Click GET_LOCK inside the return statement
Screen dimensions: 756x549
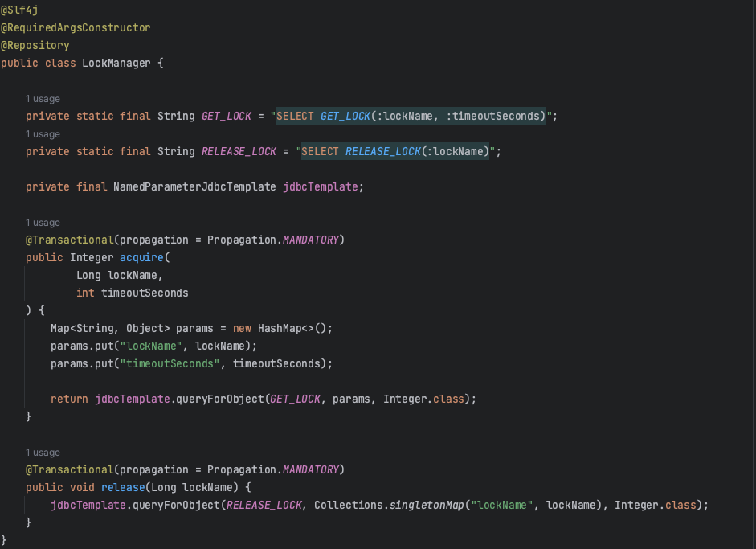click(x=295, y=399)
